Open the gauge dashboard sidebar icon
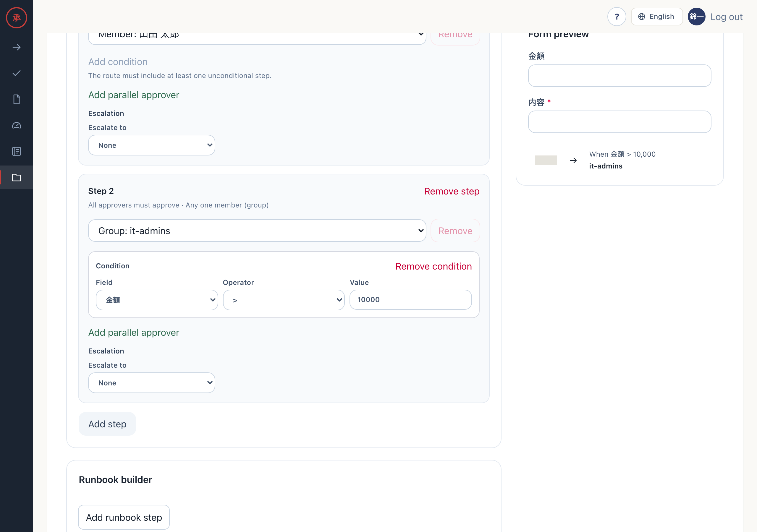The image size is (757, 532). 17,125
